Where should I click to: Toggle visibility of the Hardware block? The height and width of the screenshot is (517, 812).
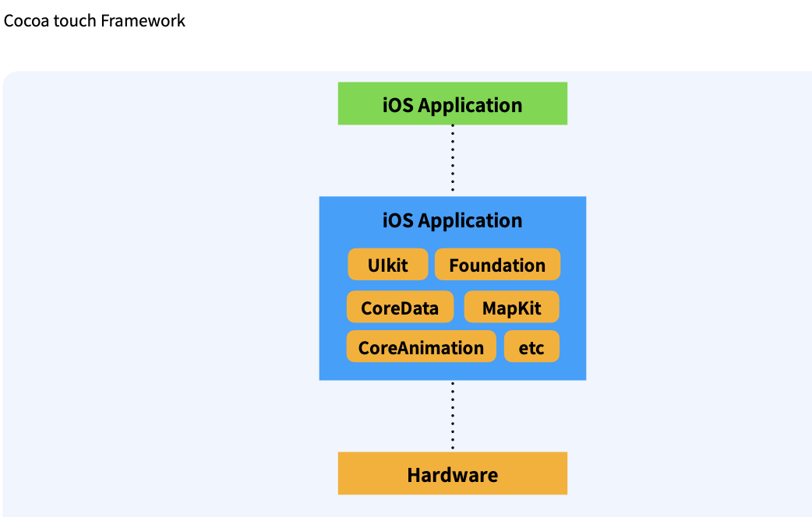coord(452,473)
